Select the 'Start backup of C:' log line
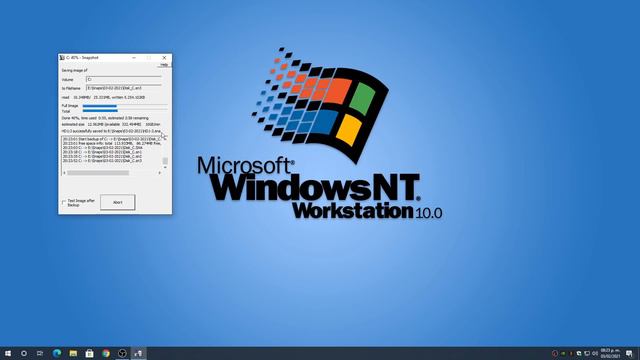Screen dimensions: 640x360 click(111, 139)
